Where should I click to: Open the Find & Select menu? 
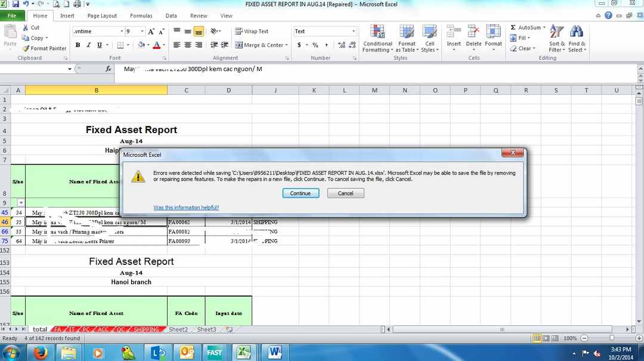point(577,39)
